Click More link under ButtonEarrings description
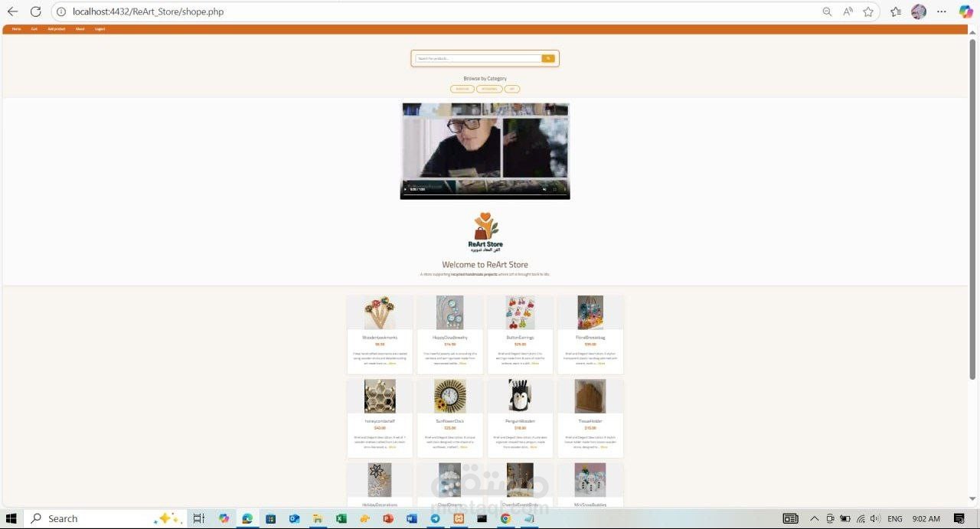This screenshot has width=980, height=529. point(535,363)
